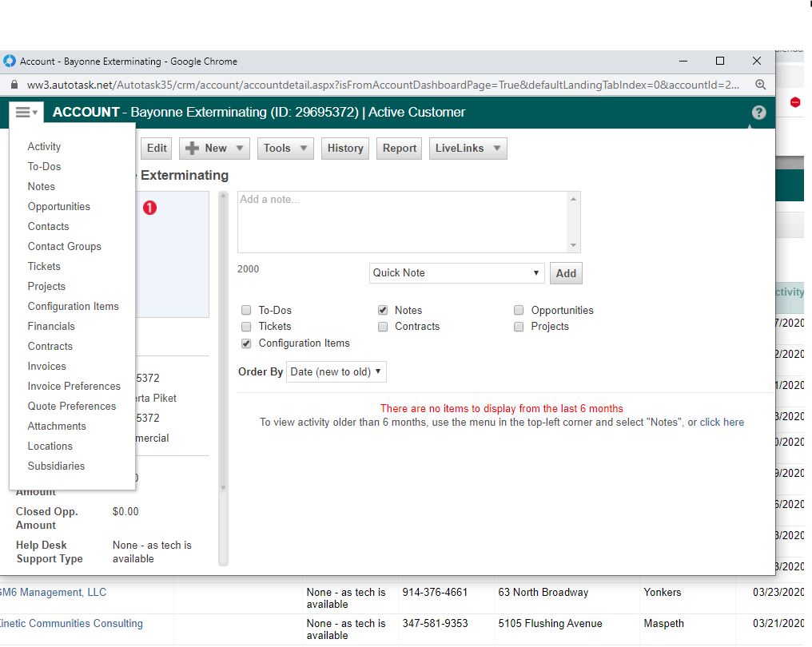Open GM6 Management, LLC account link

(53, 592)
